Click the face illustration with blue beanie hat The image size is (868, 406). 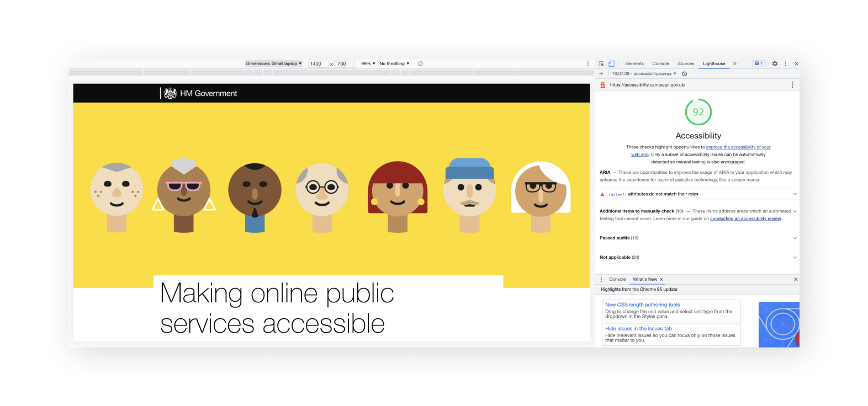[x=469, y=195]
